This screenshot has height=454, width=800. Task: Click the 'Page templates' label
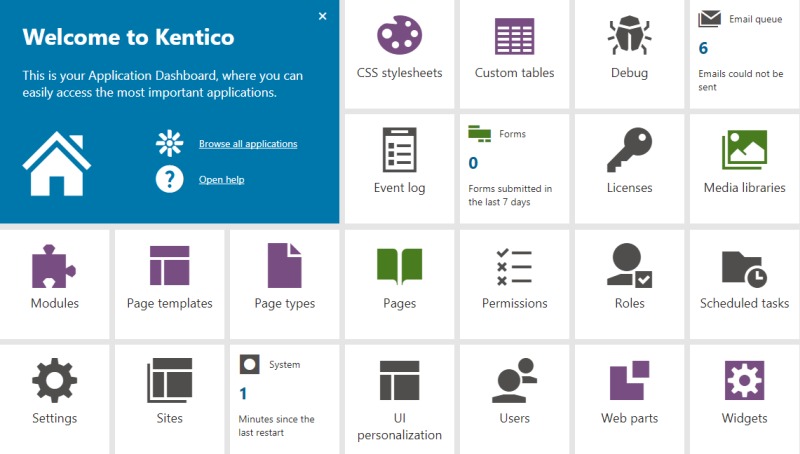169,304
